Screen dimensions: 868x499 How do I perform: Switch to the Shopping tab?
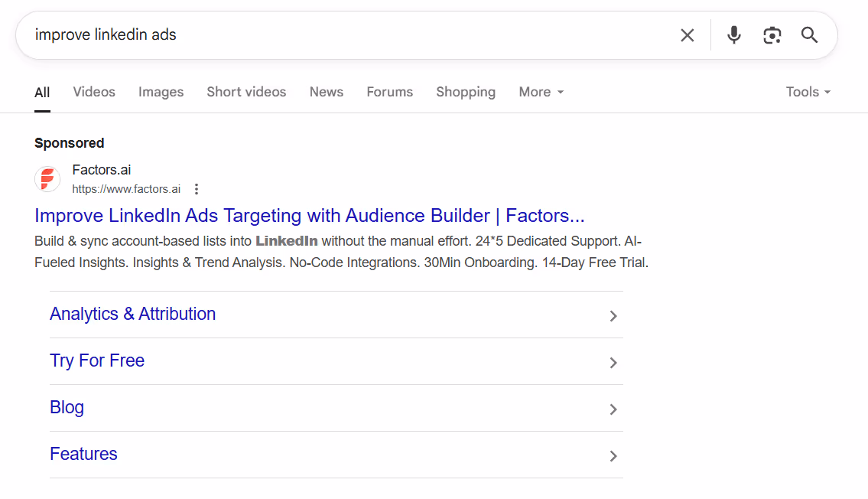click(466, 92)
